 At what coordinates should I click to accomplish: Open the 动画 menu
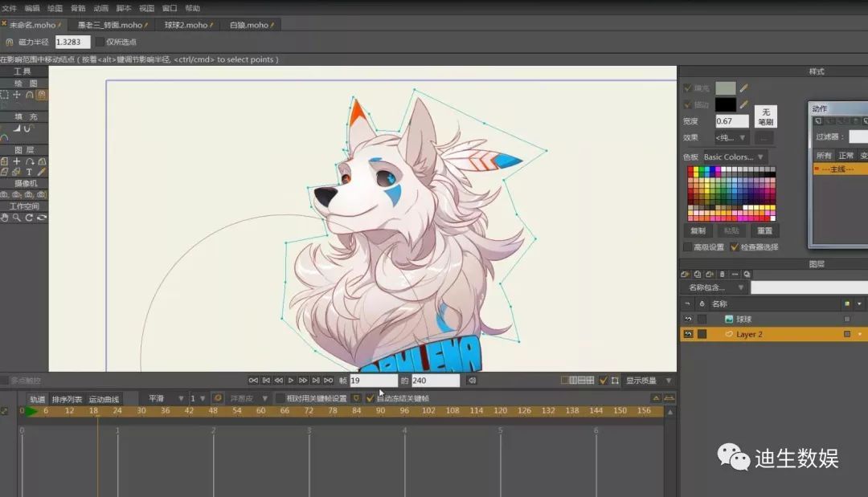[100, 8]
